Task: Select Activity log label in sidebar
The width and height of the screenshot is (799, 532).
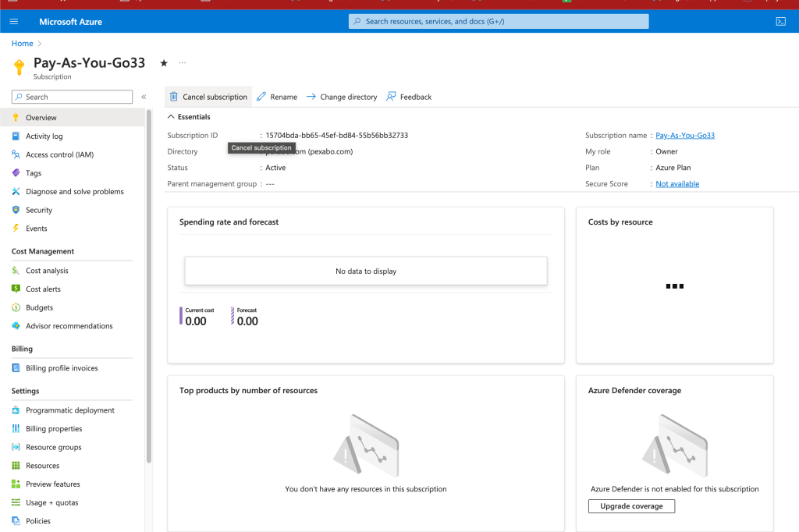Action: tap(44, 136)
